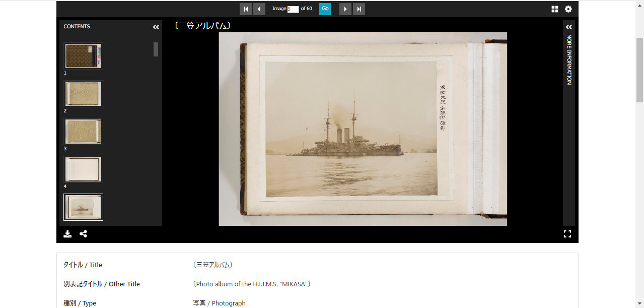Jump to the first image

(x=246, y=9)
